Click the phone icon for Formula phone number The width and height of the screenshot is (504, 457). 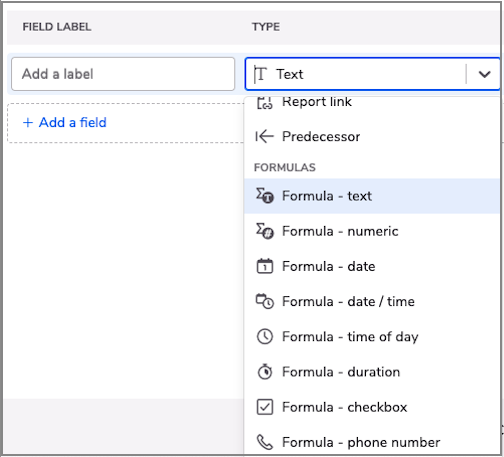[x=265, y=442]
